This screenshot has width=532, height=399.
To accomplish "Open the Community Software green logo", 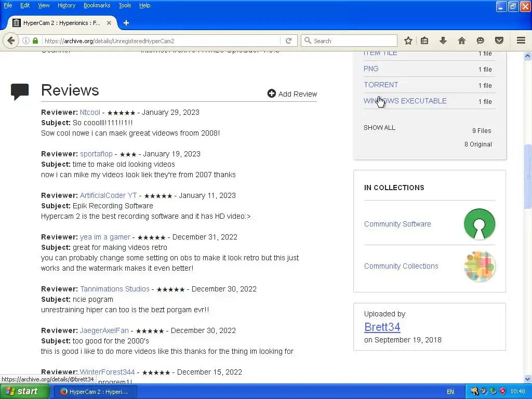I will pyautogui.click(x=480, y=224).
